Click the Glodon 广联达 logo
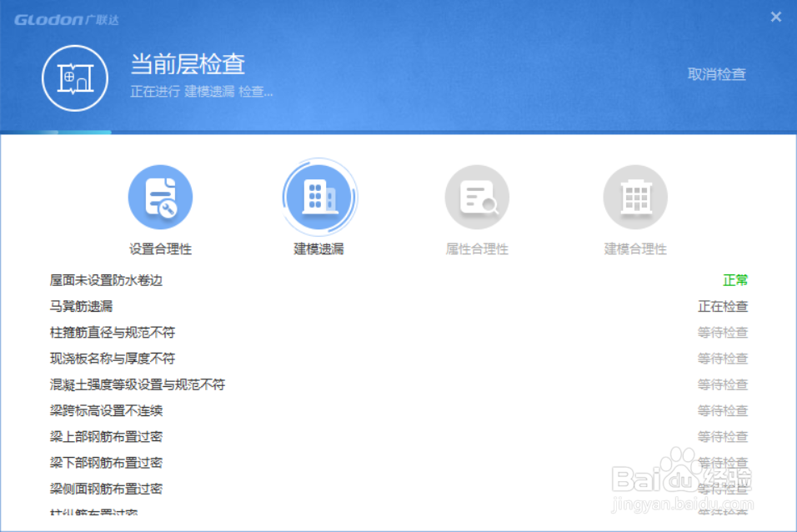 point(65,18)
